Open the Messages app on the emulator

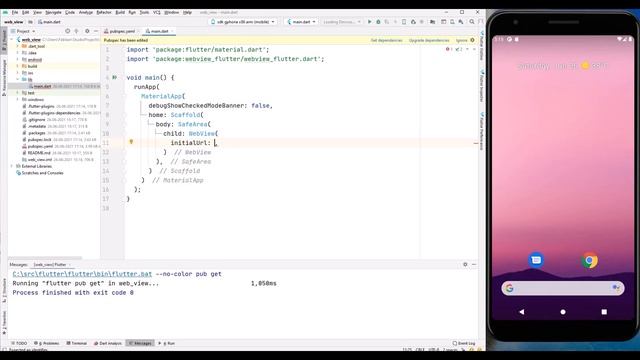(x=536, y=260)
